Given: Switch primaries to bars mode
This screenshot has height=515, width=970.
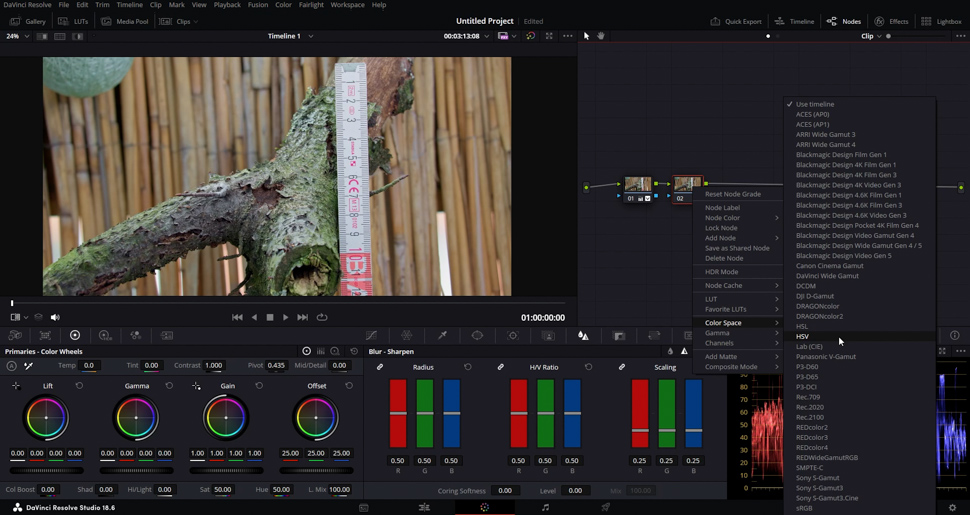Looking at the screenshot, I should (x=320, y=351).
